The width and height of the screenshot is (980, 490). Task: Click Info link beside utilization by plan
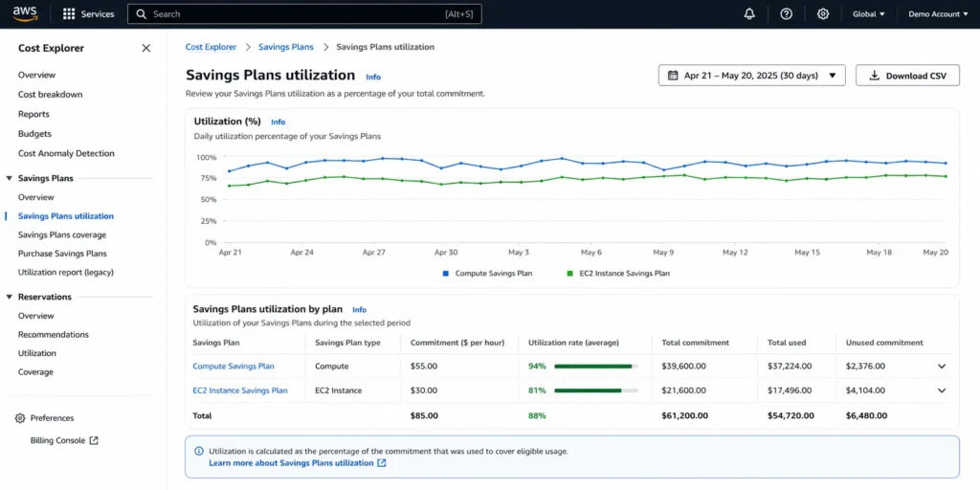pos(360,309)
